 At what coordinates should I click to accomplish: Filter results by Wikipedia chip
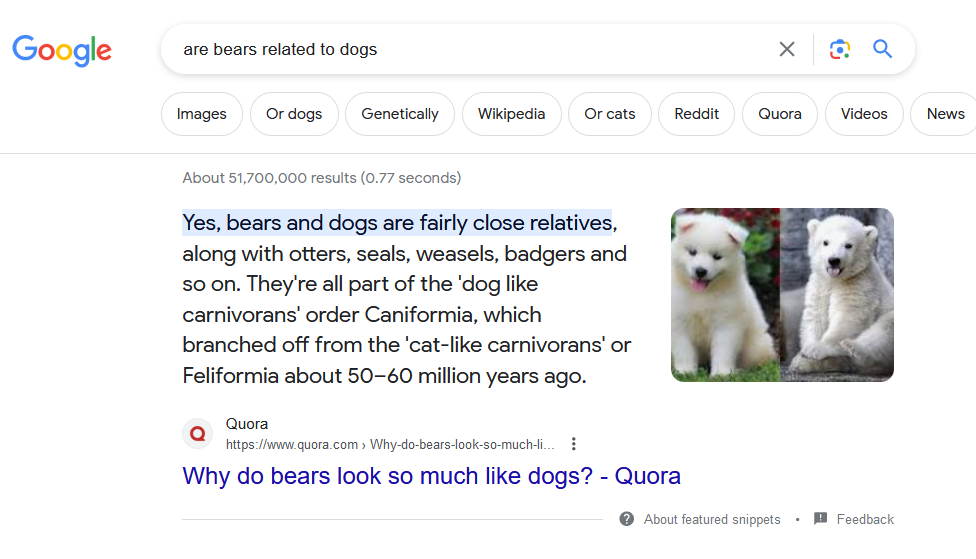[511, 114]
